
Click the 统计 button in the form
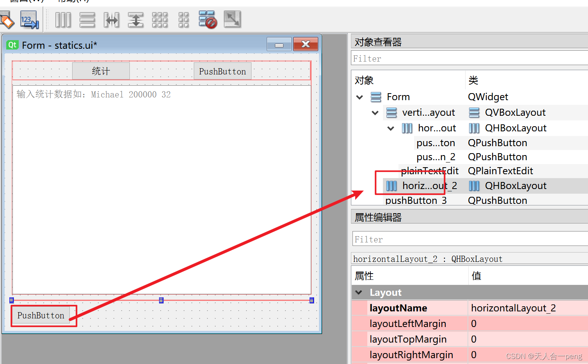tap(101, 71)
